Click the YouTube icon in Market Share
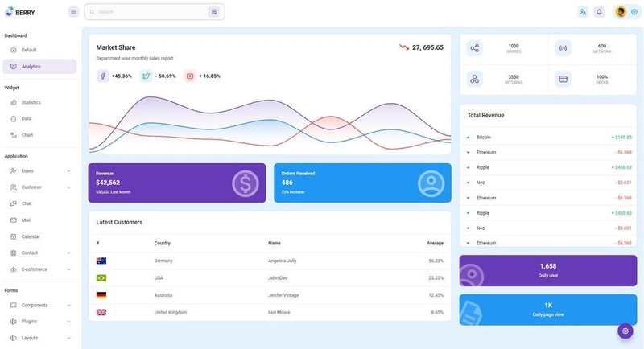The width and height of the screenshot is (644, 349). click(x=190, y=76)
